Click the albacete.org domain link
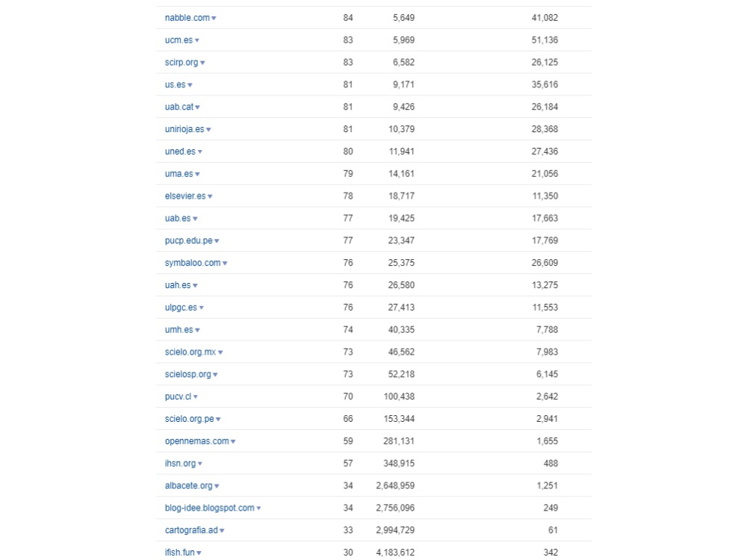The width and height of the screenshot is (747, 560). tap(188, 485)
